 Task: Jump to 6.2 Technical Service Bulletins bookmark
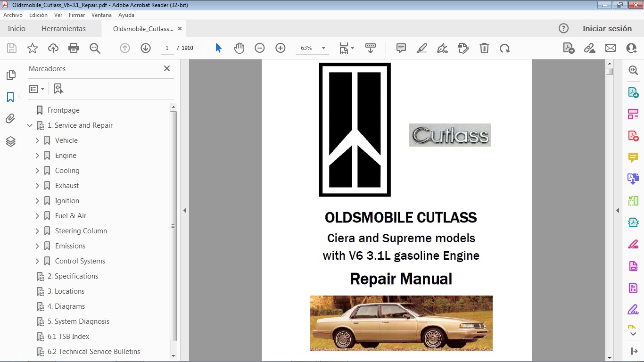coord(94,352)
